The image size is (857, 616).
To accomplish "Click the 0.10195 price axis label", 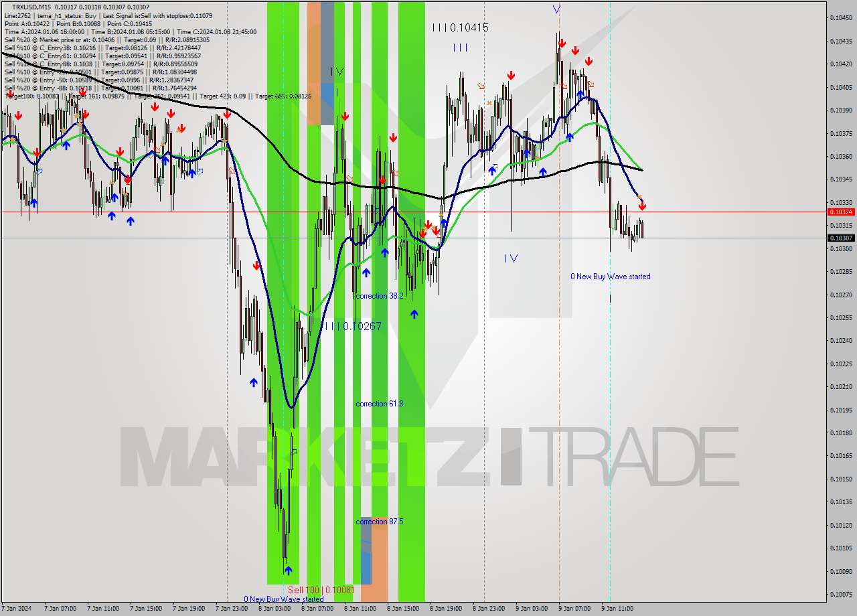I will (x=841, y=410).
